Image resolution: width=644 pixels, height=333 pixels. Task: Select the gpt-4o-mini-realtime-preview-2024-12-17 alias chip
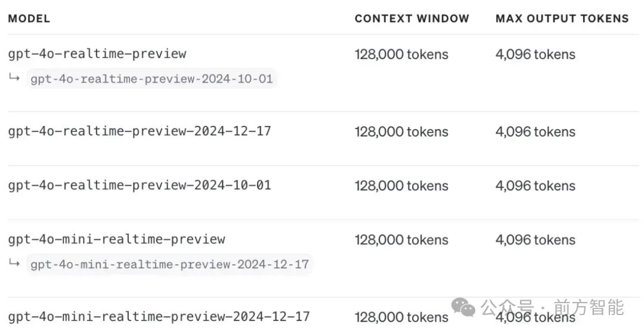pyautogui.click(x=169, y=264)
